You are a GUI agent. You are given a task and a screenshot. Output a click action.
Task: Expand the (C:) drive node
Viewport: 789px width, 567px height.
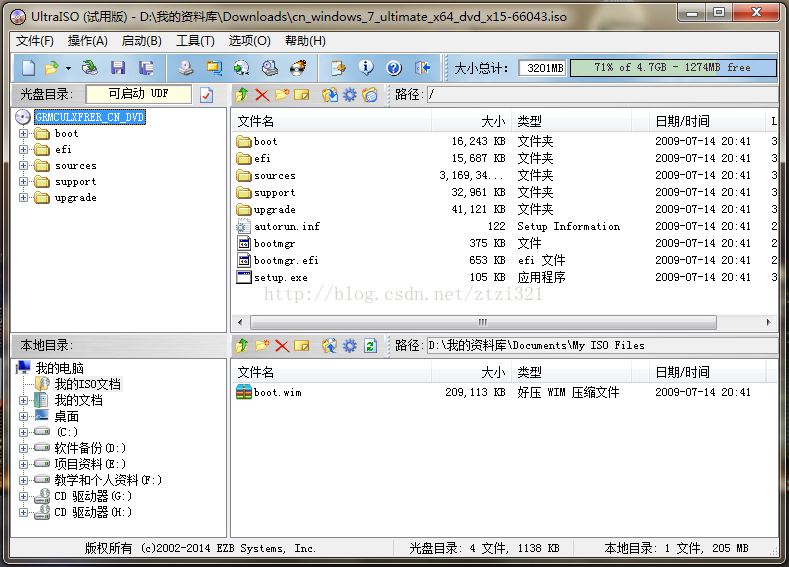click(23, 432)
